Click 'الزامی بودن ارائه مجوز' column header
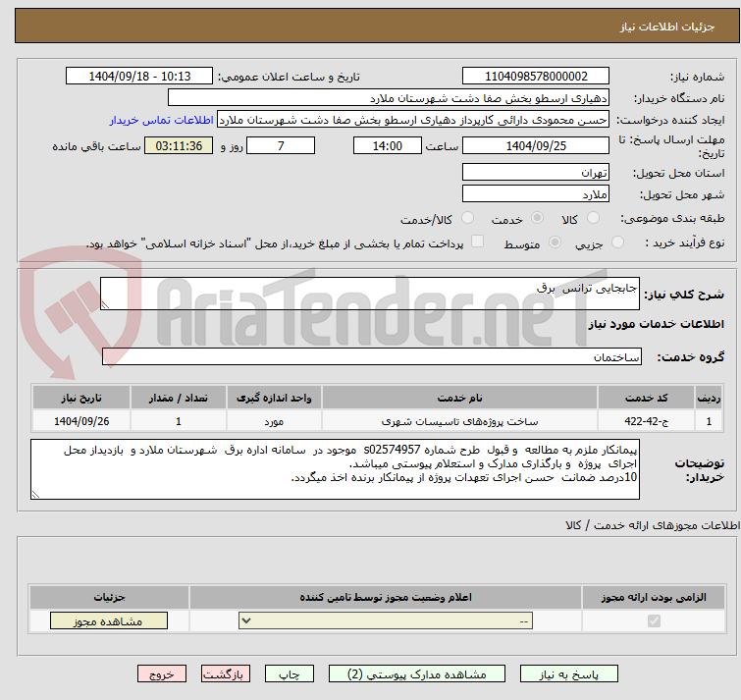The height and width of the screenshot is (700, 741). [654, 597]
